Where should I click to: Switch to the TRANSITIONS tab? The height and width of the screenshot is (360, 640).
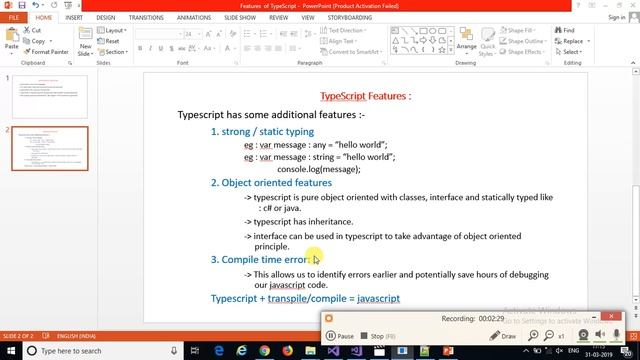pyautogui.click(x=146, y=18)
